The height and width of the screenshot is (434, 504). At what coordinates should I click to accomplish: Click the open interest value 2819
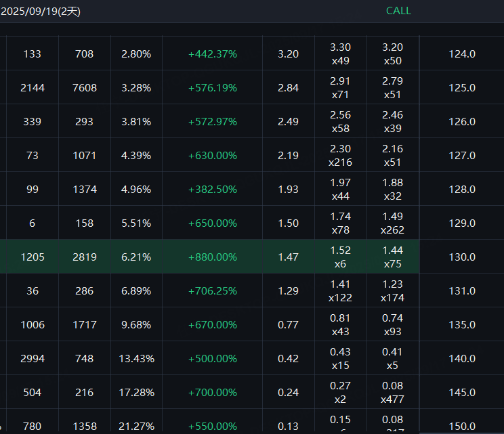pos(85,257)
